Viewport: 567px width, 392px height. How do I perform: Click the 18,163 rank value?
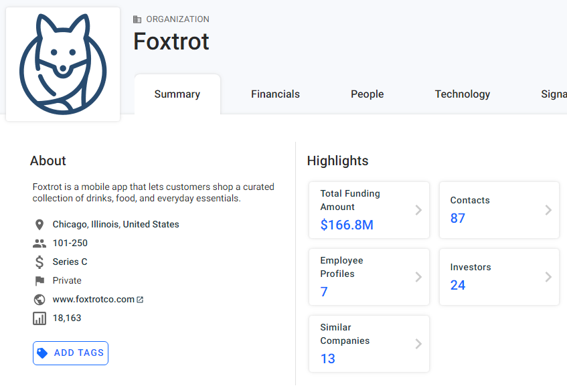coord(67,318)
